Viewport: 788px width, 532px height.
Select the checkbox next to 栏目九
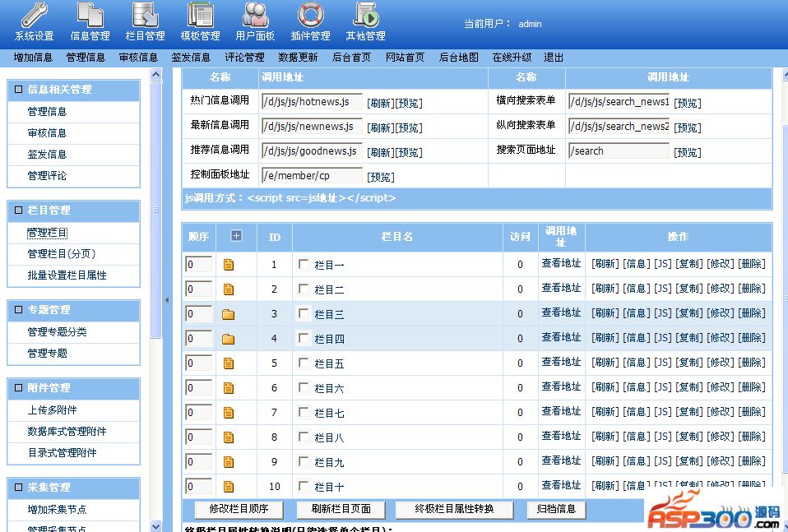point(304,462)
